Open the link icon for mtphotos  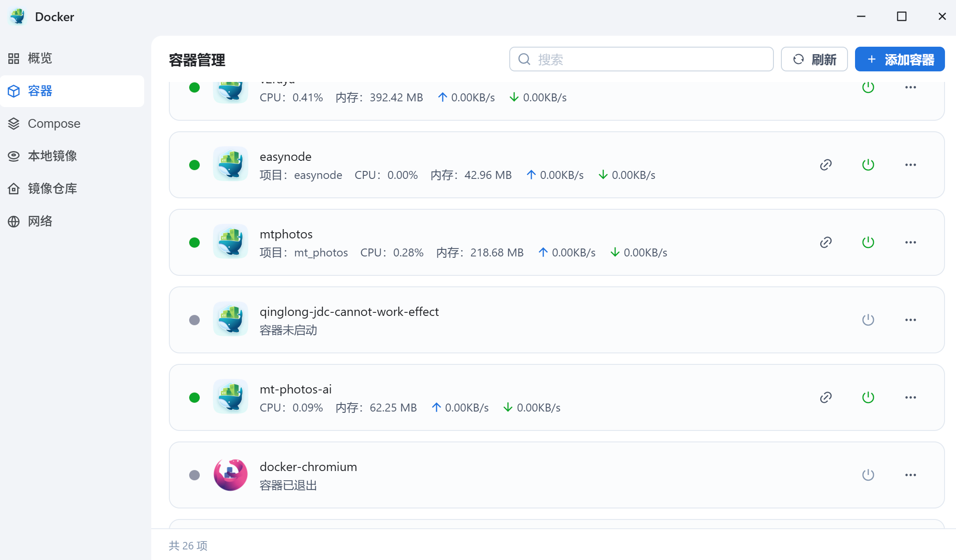coord(826,242)
